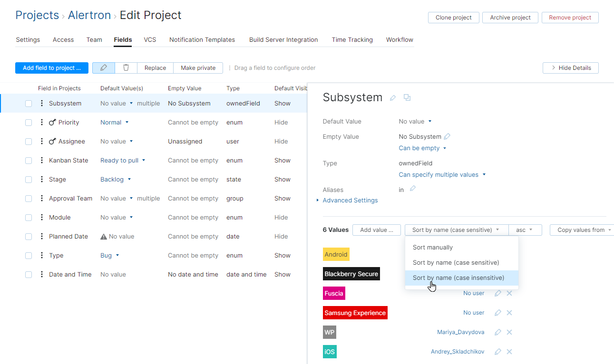Image resolution: width=614 pixels, height=364 pixels.
Task: Click the yellow Android color label
Action: point(336,254)
